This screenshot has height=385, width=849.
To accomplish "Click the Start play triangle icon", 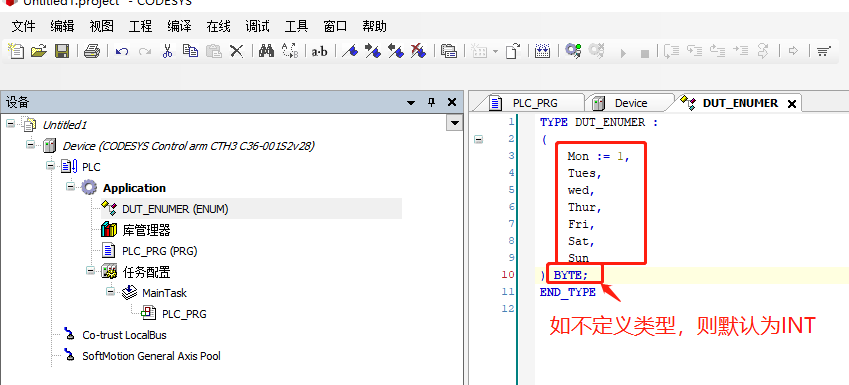I will (x=623, y=53).
